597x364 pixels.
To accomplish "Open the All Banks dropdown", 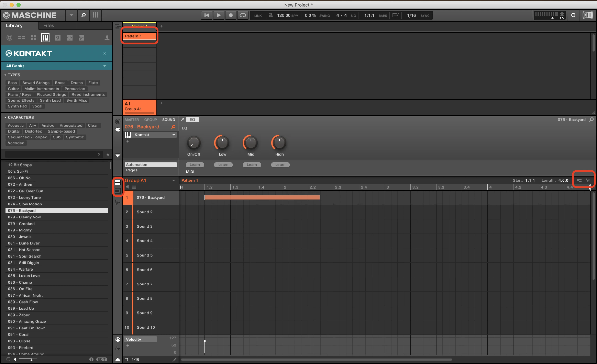I will (x=57, y=66).
